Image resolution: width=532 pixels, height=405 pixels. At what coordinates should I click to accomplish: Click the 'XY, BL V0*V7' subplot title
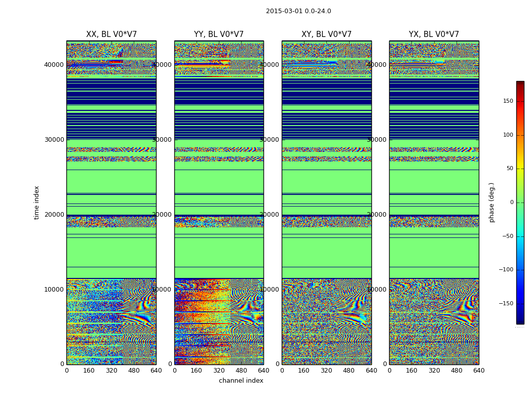click(x=326, y=34)
